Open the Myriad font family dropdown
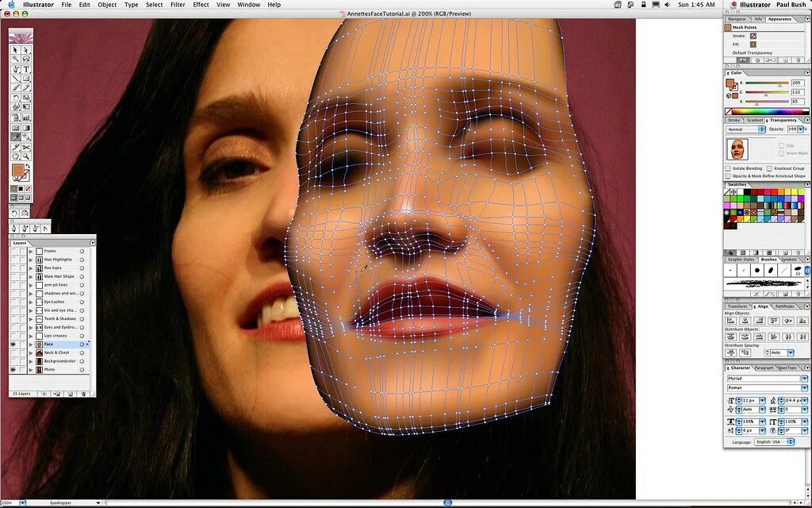The width and height of the screenshot is (812, 508). point(804,379)
